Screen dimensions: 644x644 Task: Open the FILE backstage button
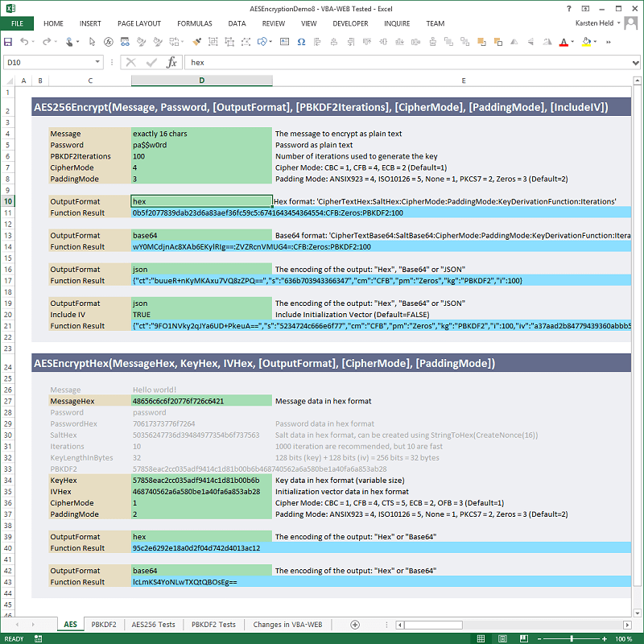(17, 23)
